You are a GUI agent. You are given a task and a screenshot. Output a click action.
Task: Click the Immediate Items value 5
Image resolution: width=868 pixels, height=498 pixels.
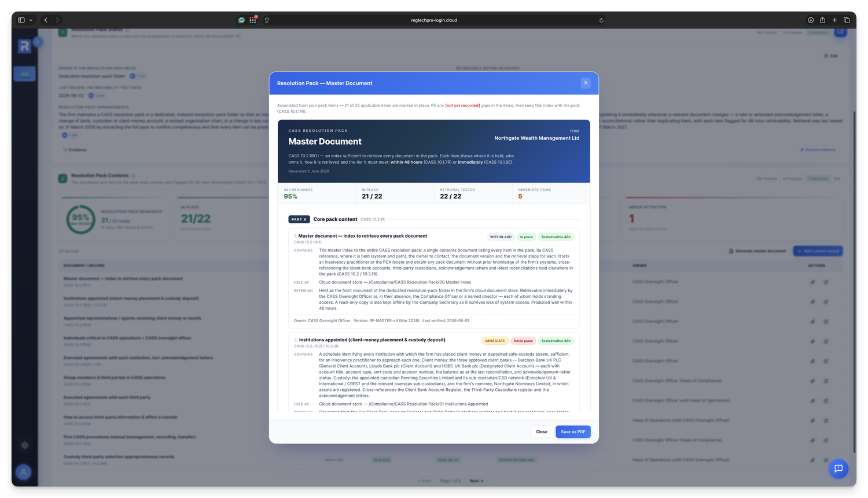click(x=520, y=197)
